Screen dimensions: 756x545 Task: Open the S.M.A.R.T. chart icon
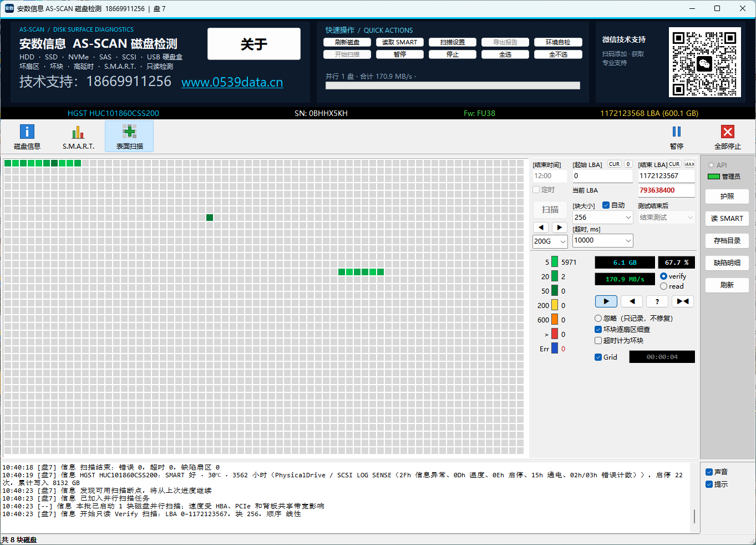click(x=78, y=137)
